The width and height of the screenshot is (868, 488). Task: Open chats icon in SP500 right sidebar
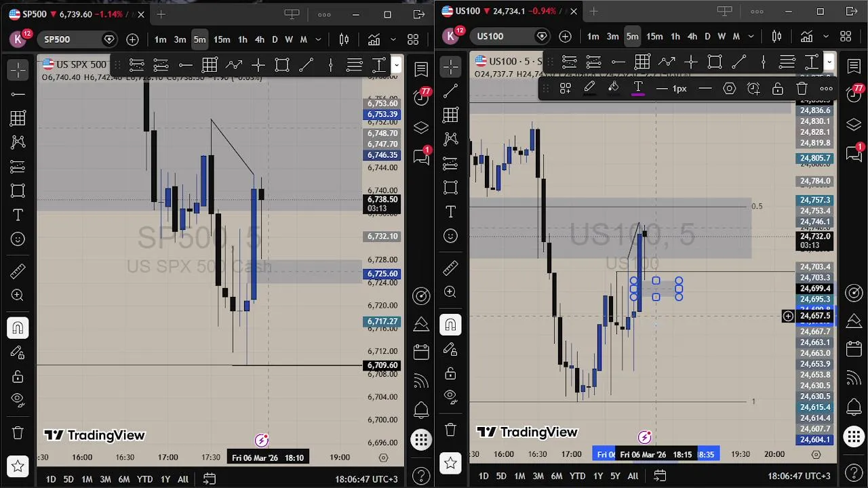point(421,156)
